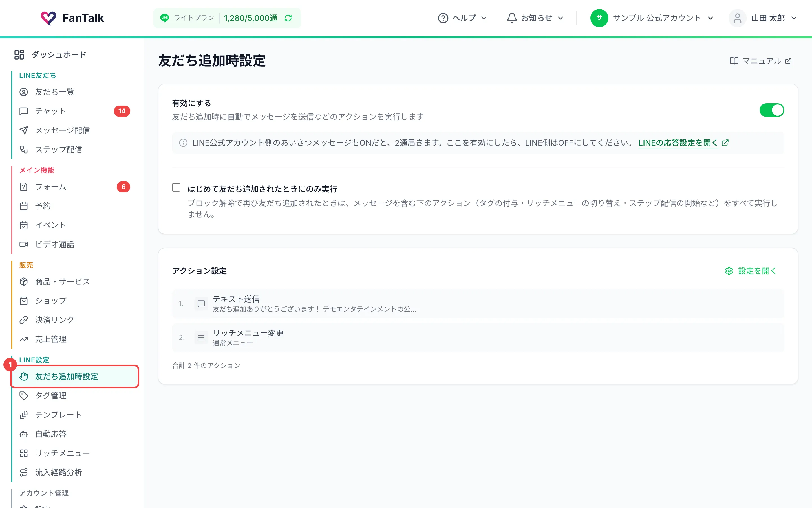This screenshot has width=812, height=508.
Task: Open the サンプル 公式アカウント account switcher chevron
Action: point(710,18)
